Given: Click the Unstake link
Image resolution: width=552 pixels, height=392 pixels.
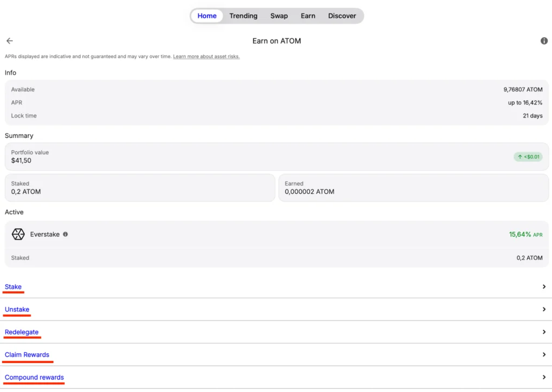Looking at the screenshot, I should 17,309.
